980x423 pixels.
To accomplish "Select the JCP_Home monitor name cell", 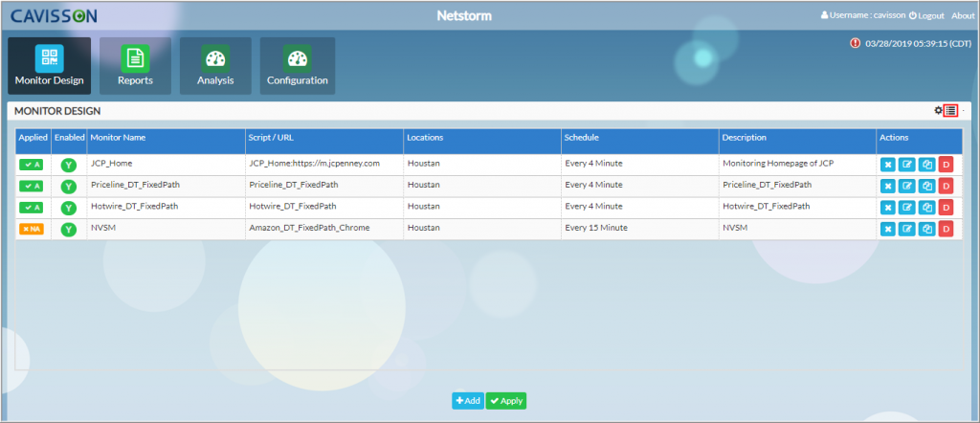I will click(167, 165).
